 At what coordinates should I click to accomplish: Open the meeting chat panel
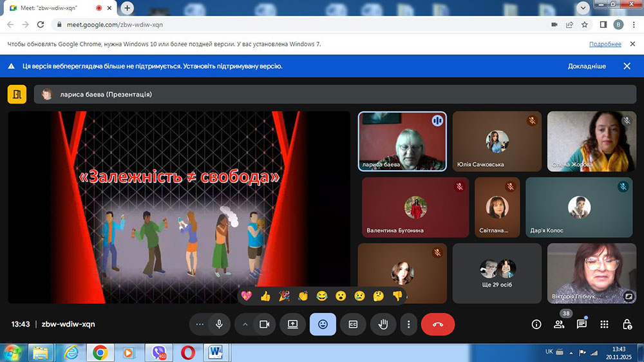pos(582,324)
